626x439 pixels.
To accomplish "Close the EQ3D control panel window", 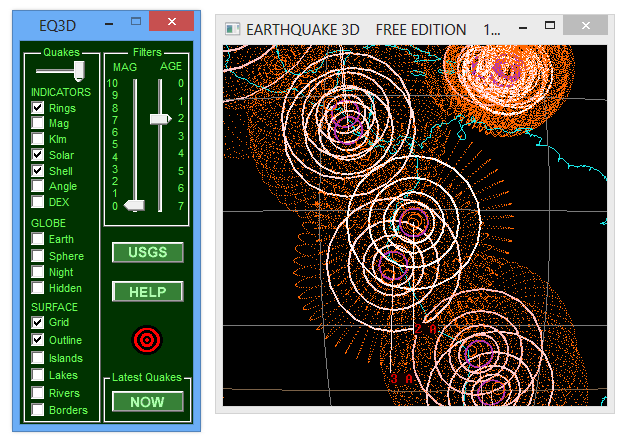I will tap(172, 21).
